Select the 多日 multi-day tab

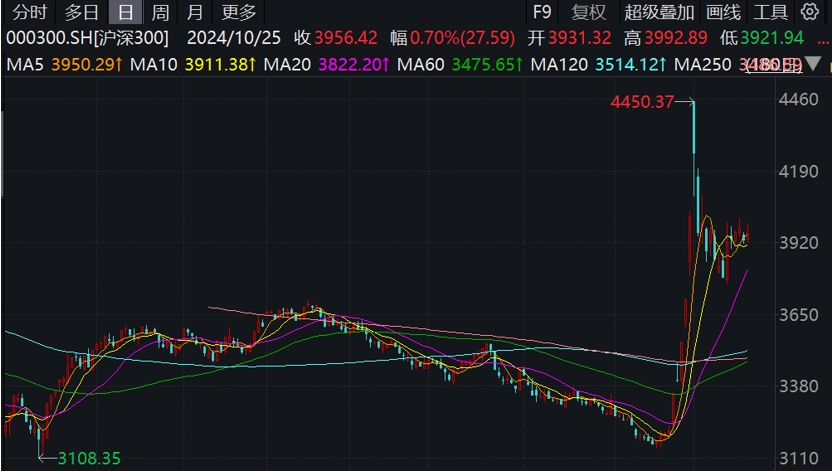point(82,12)
